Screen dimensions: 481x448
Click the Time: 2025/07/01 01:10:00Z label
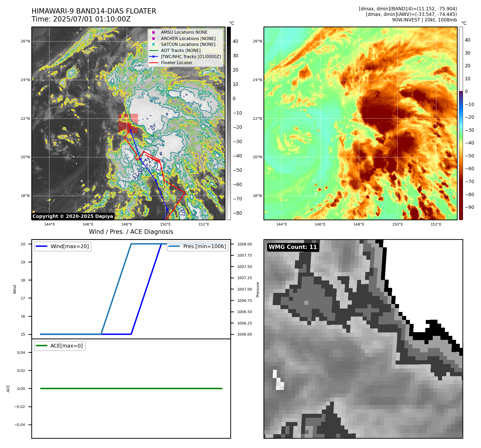click(x=81, y=19)
